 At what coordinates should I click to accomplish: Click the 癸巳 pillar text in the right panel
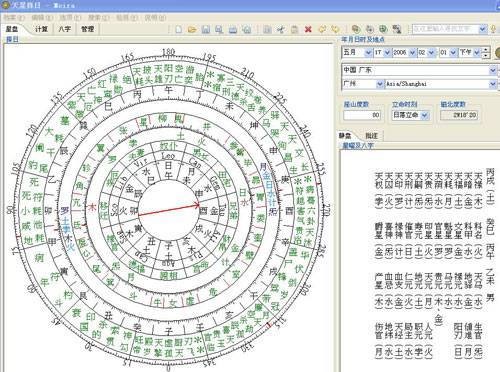pyautogui.click(x=490, y=227)
